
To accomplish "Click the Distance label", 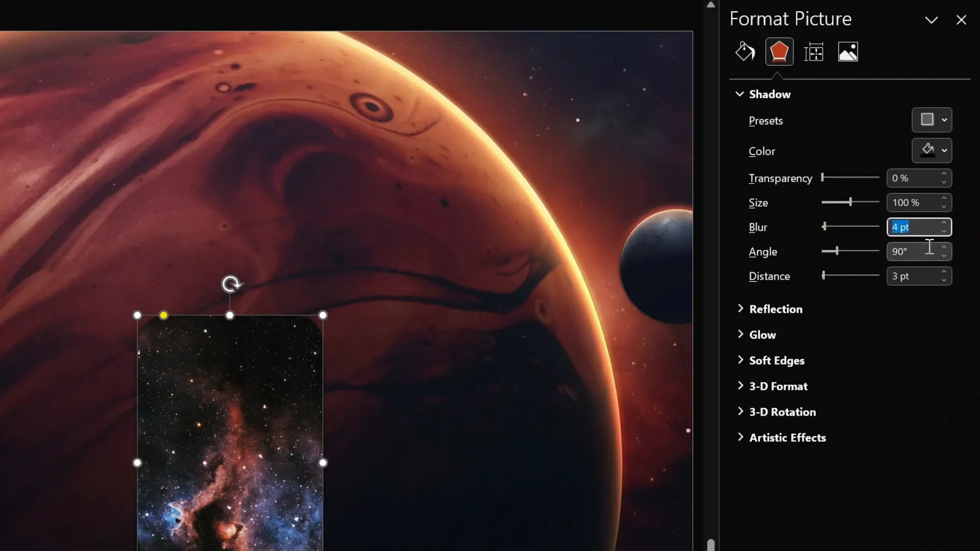I will [769, 276].
